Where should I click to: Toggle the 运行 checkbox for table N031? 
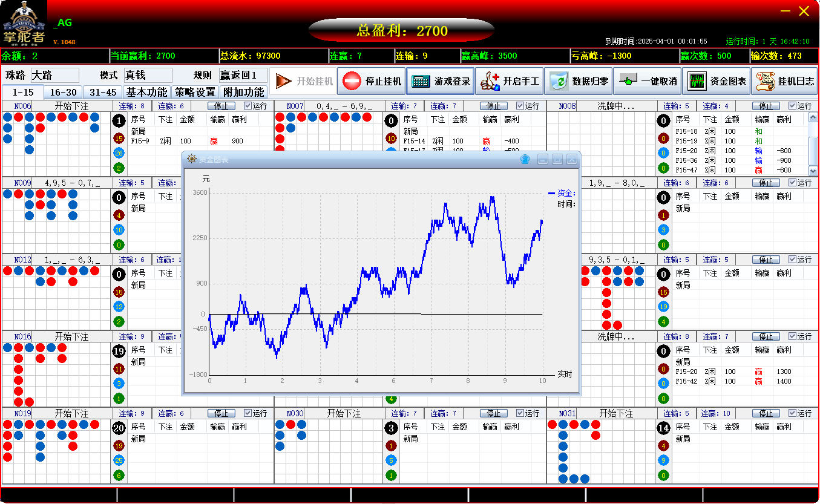pos(792,413)
